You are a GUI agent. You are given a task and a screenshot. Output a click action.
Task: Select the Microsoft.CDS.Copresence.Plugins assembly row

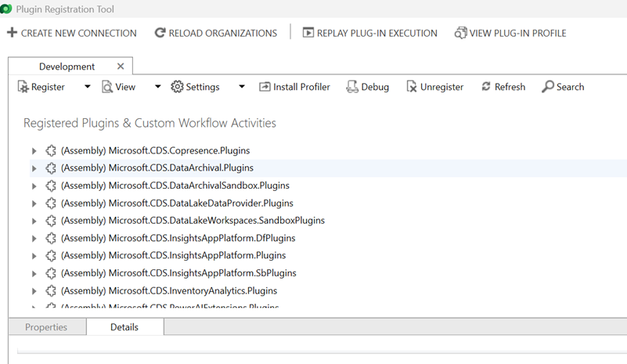(x=155, y=150)
